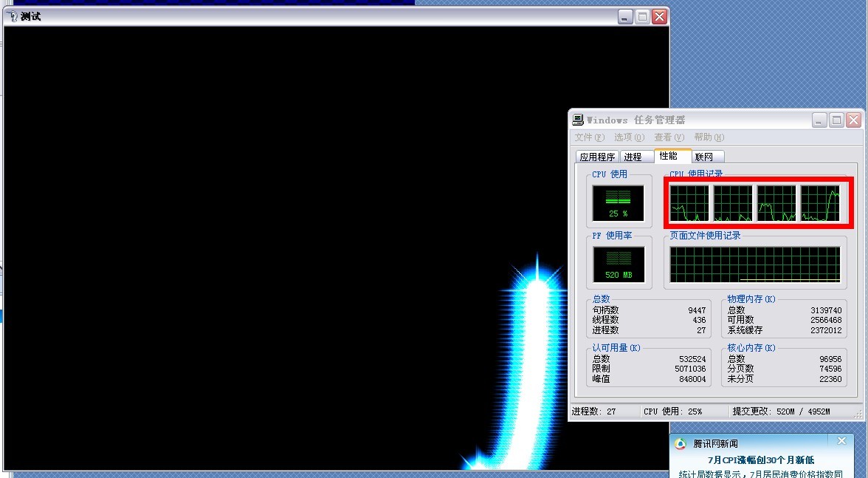The image size is (868, 478).
Task: Click the 未分页 value 22360
Action: click(830, 379)
